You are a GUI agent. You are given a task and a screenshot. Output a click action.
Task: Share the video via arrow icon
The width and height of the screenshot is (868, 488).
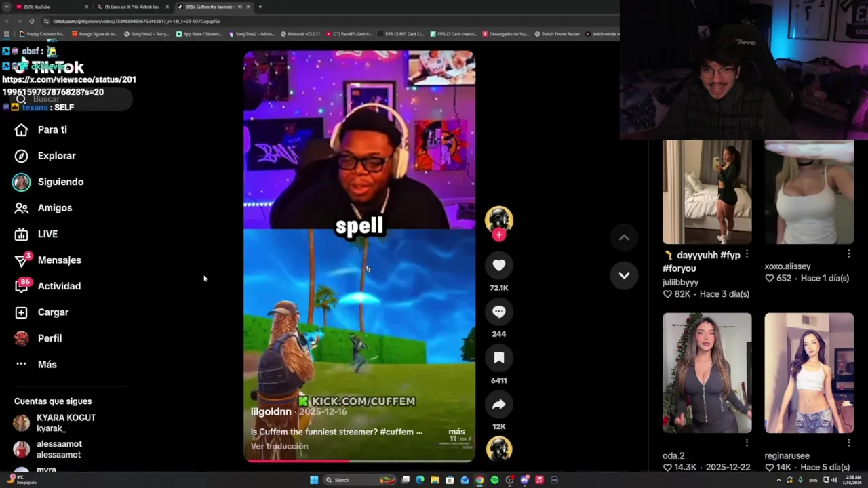pyautogui.click(x=499, y=404)
